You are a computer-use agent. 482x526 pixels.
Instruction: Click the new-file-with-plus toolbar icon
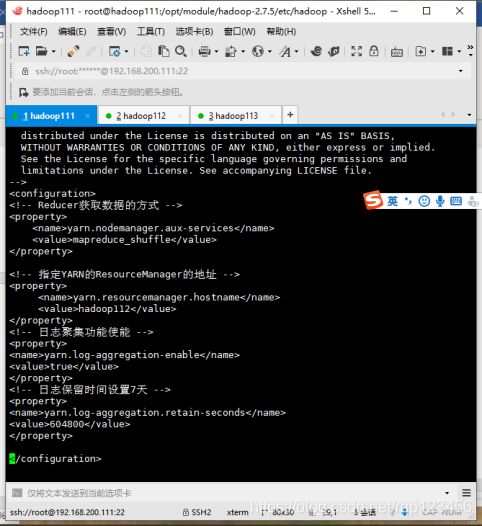421,51
